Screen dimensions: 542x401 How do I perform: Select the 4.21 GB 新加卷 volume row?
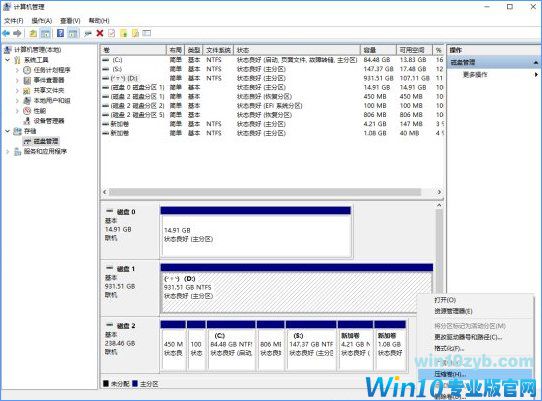(272, 124)
